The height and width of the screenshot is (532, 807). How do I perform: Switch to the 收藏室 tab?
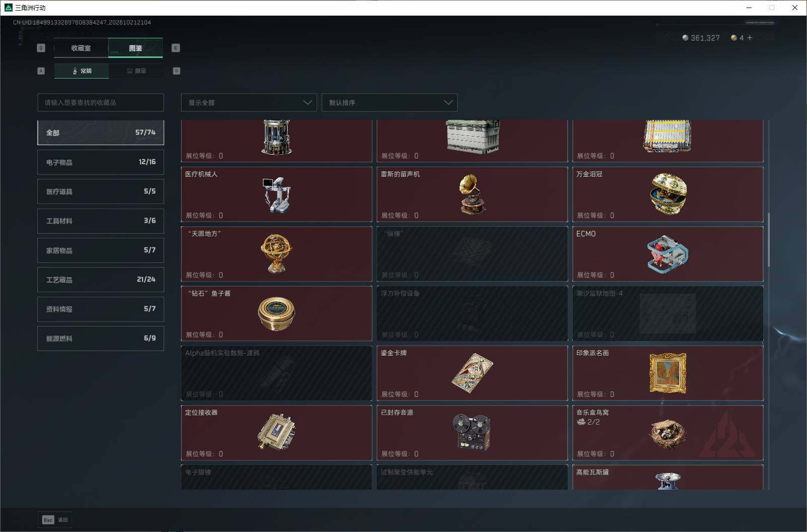[81, 48]
